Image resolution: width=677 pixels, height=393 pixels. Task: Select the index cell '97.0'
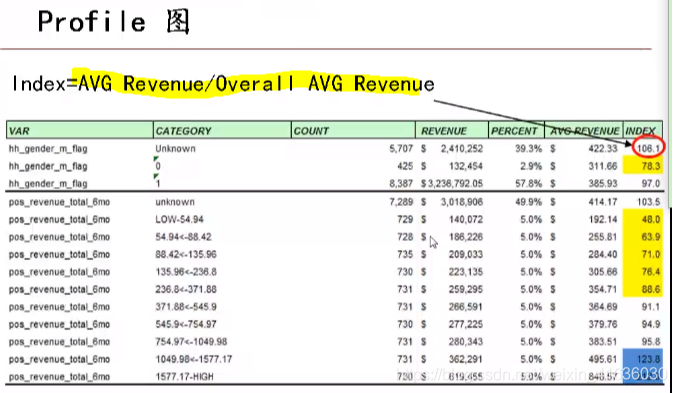(651, 184)
